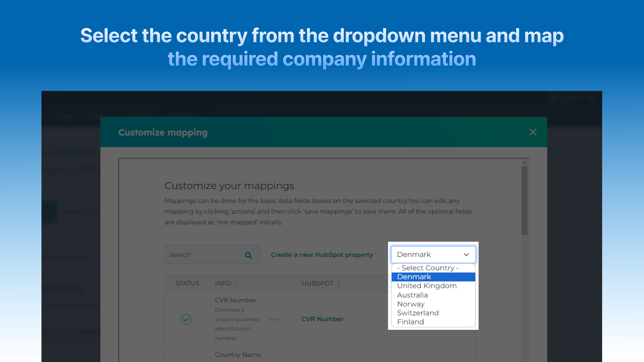Image resolution: width=644 pixels, height=362 pixels.
Task: Select United Kingdom in the country list
Action: [433, 286]
